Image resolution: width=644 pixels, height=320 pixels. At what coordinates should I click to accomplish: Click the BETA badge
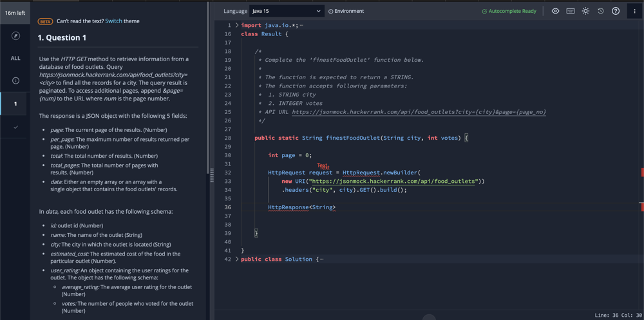pos(45,21)
